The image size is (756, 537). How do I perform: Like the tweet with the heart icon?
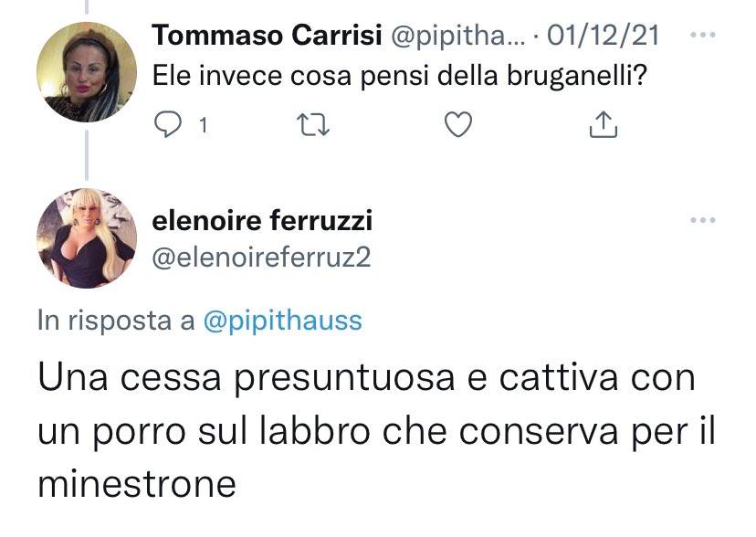457,124
